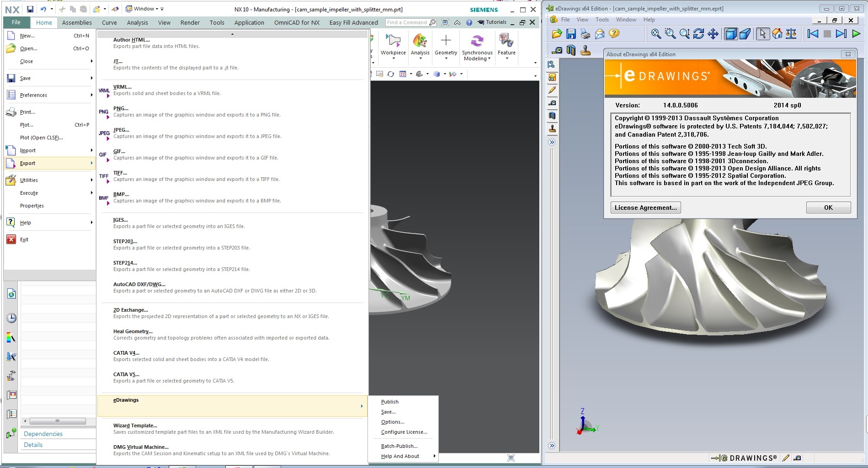
Task: Select the Zoom to Fit tool in eDrawings
Action: [x=656, y=33]
